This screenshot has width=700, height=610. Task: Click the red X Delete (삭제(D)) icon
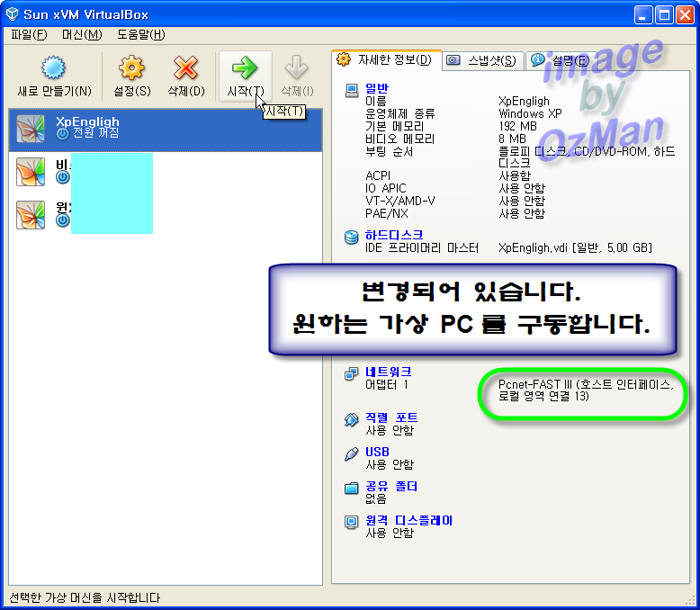(x=185, y=67)
